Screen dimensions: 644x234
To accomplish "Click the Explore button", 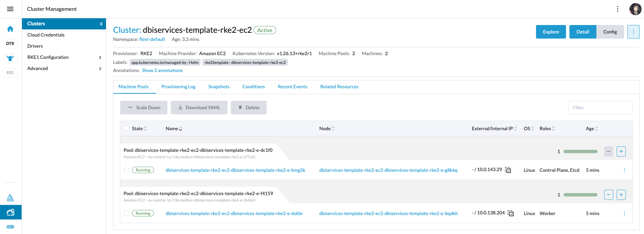I will tap(551, 32).
